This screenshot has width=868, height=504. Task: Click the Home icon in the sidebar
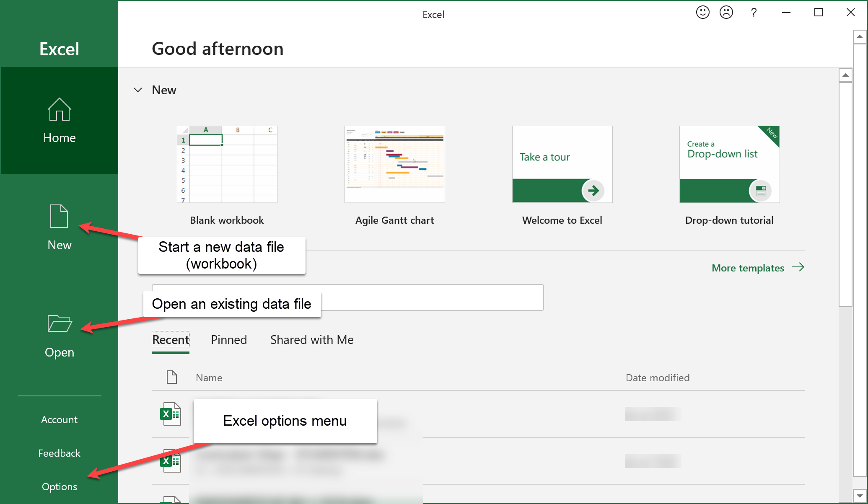pyautogui.click(x=59, y=110)
